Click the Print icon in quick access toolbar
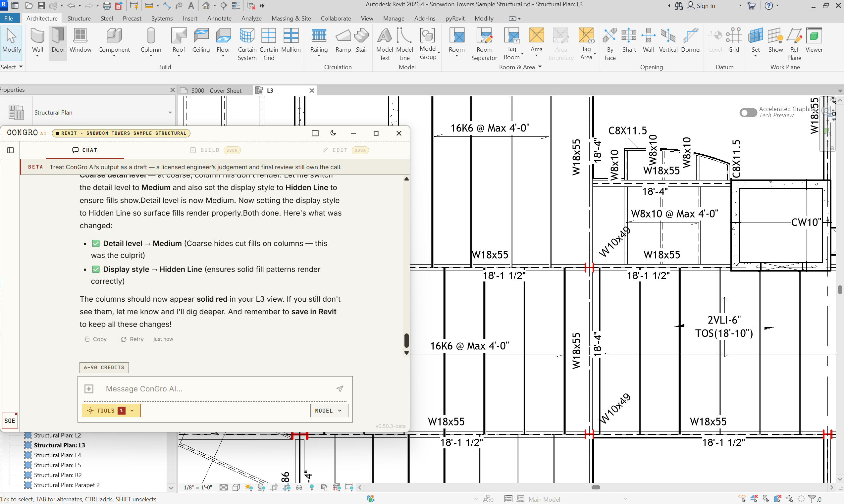 click(107, 5)
